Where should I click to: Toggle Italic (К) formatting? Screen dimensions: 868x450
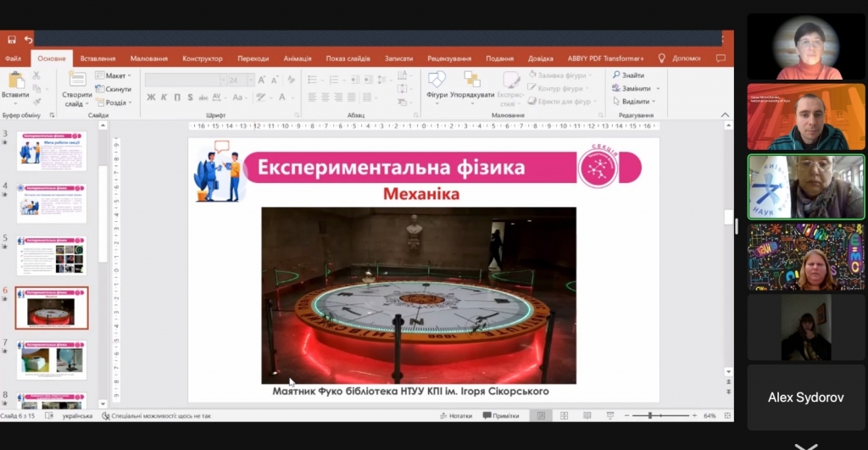[164, 97]
